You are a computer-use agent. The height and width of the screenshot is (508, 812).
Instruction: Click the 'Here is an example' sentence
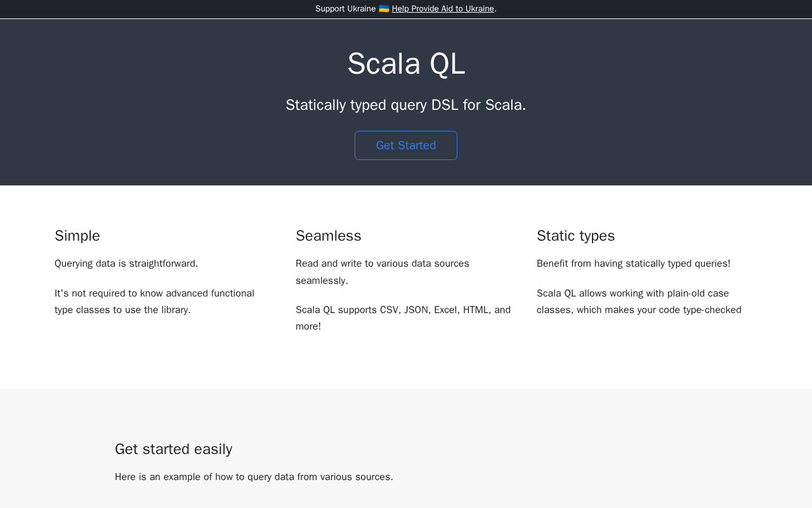[254, 477]
